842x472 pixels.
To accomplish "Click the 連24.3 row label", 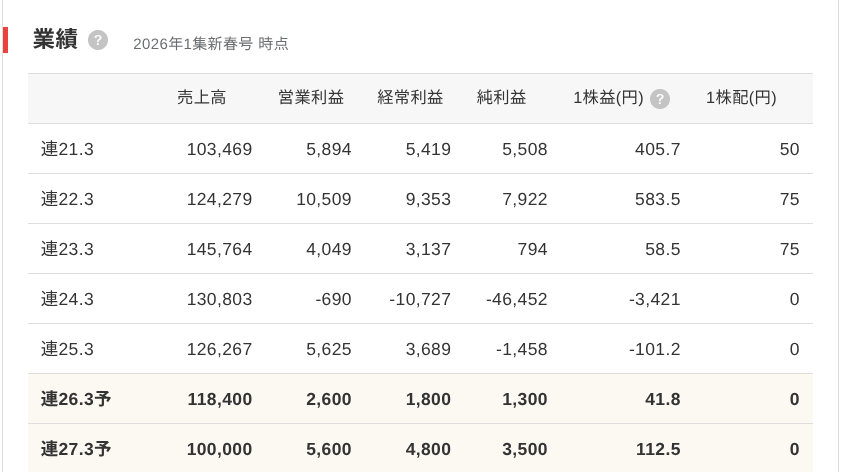I will 67,299.
